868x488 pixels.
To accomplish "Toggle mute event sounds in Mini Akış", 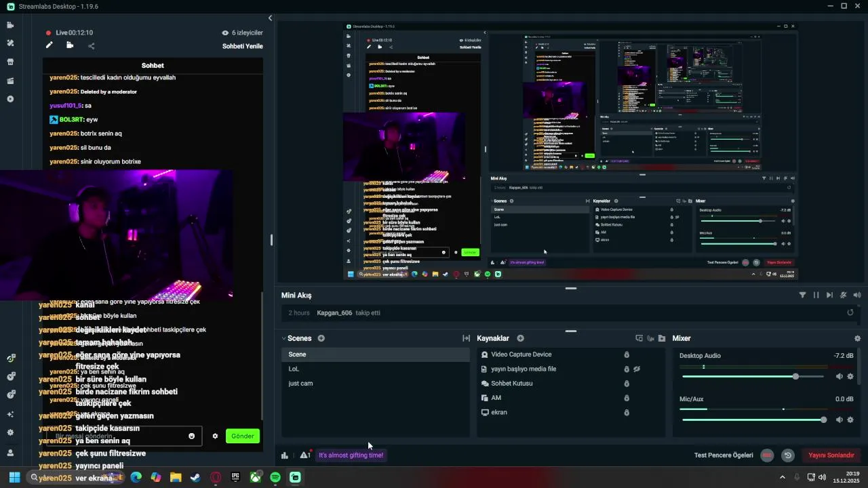I will (843, 295).
